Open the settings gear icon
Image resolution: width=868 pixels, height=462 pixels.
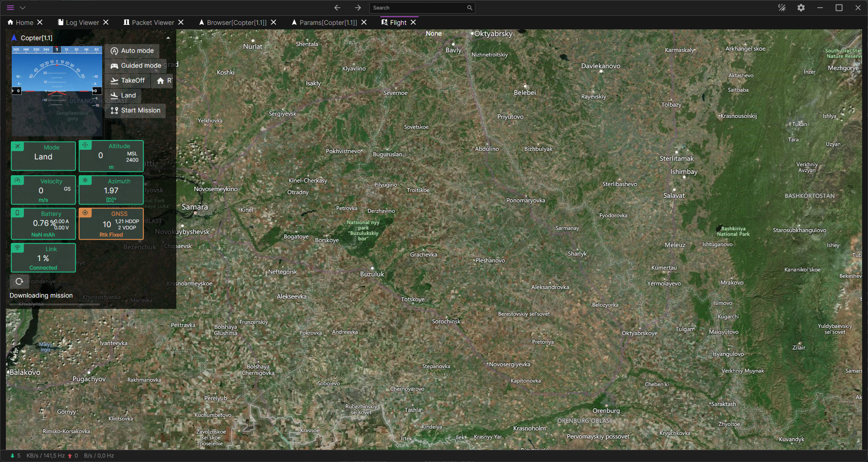[x=801, y=8]
